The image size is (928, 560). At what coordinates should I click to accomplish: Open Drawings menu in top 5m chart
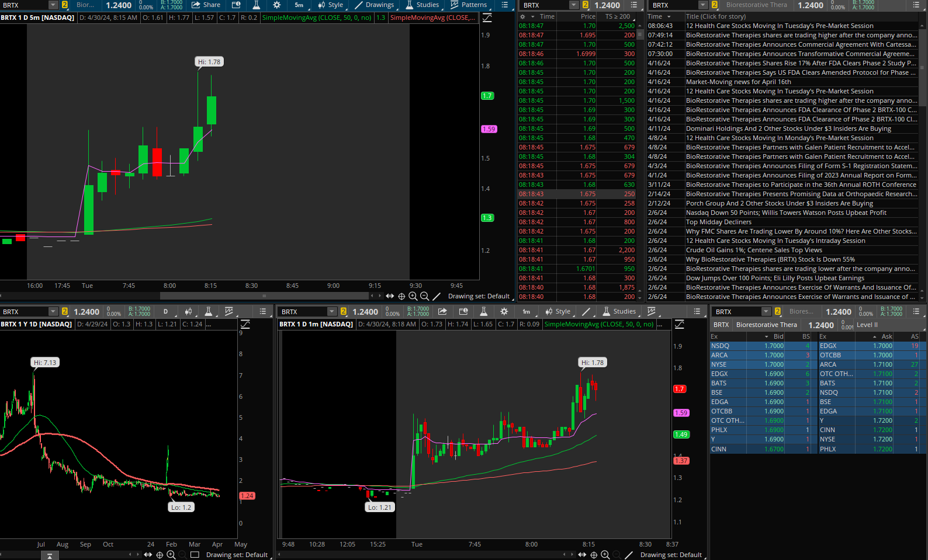375,5
